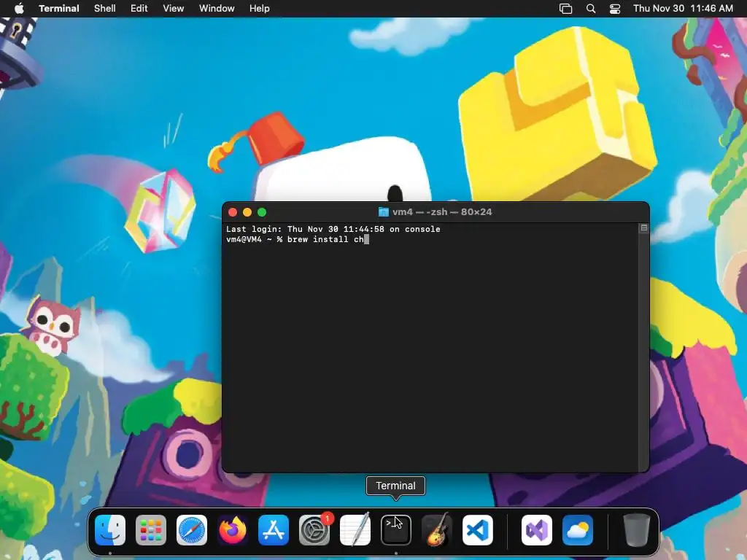Open the Apple menu
Screen dimensions: 747x560
pyautogui.click(x=19, y=9)
